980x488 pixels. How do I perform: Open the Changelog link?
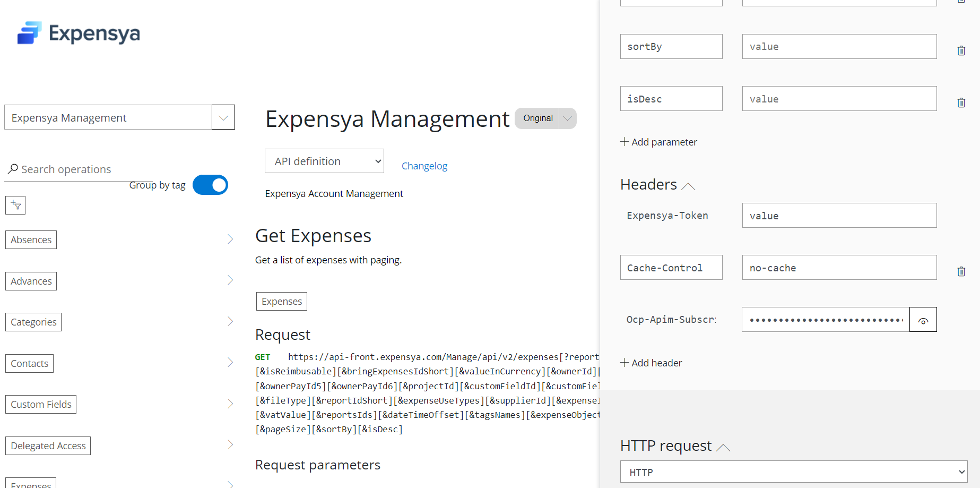(x=424, y=166)
